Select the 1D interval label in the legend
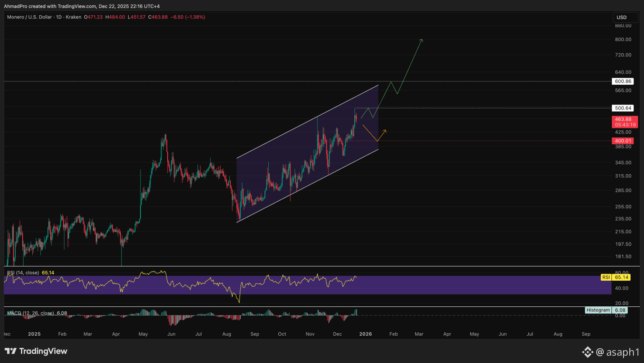This screenshot has height=363, width=644. (x=59, y=17)
